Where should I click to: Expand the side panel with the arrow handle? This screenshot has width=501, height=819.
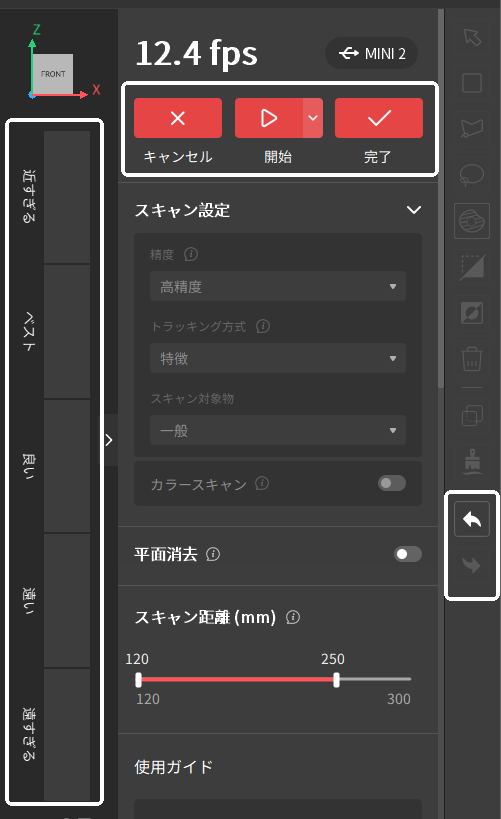109,440
